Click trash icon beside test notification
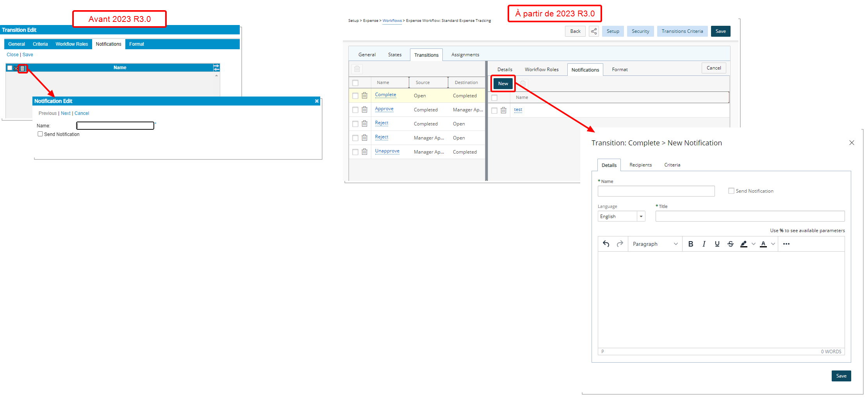868x399 pixels. [503, 110]
